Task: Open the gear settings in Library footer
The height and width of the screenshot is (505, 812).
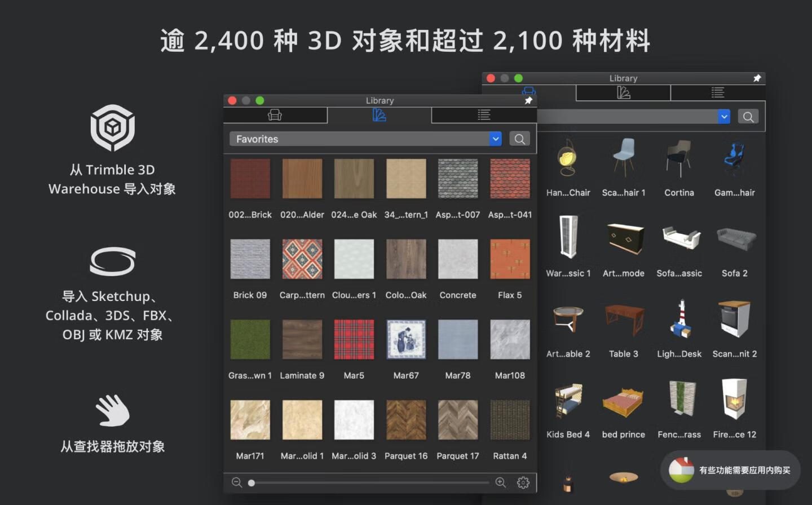Action: pos(523,482)
